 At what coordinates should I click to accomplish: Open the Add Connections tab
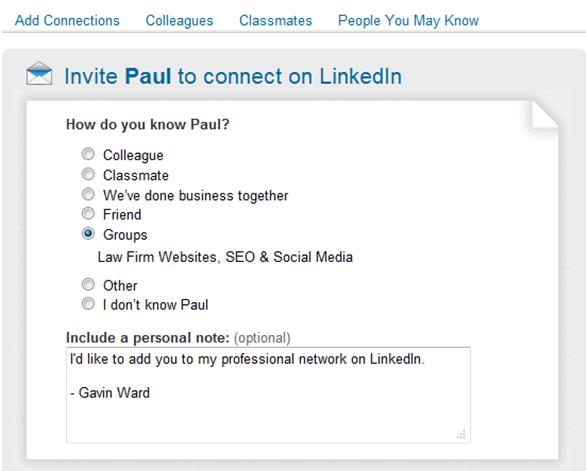(x=67, y=20)
